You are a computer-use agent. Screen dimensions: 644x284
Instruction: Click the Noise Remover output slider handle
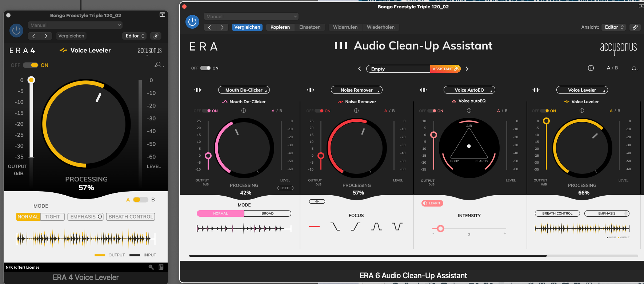[x=321, y=156]
